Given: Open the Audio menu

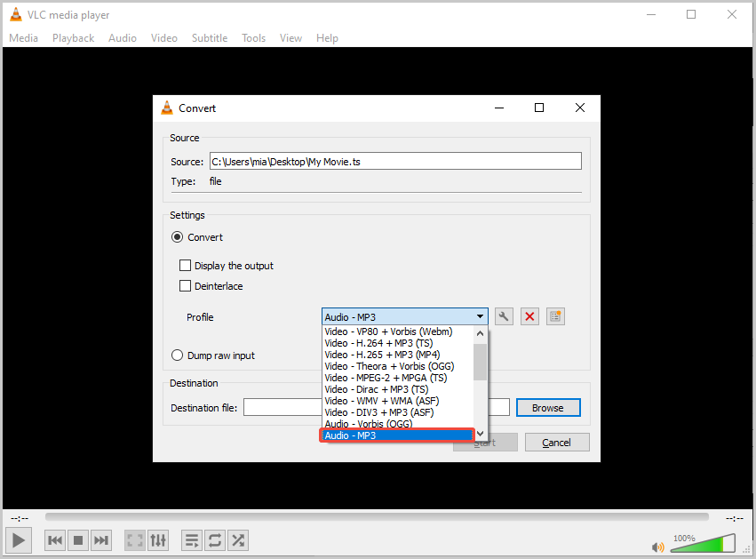Looking at the screenshot, I should (123, 38).
